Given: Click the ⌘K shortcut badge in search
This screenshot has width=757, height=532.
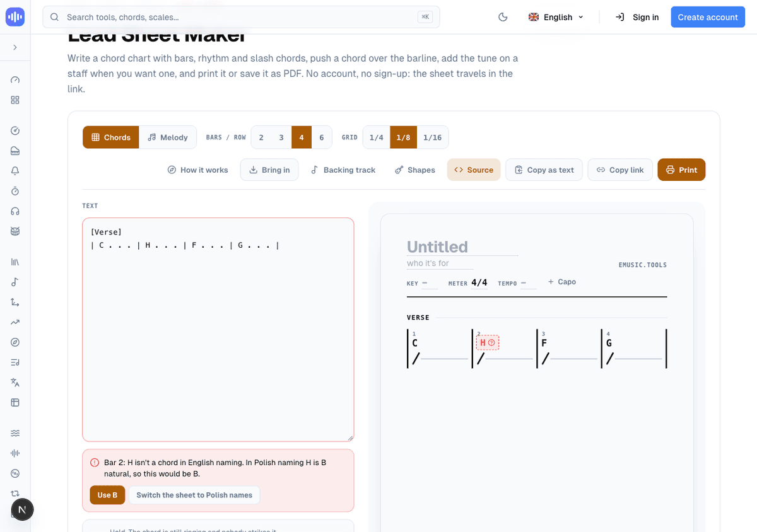Looking at the screenshot, I should (x=425, y=17).
